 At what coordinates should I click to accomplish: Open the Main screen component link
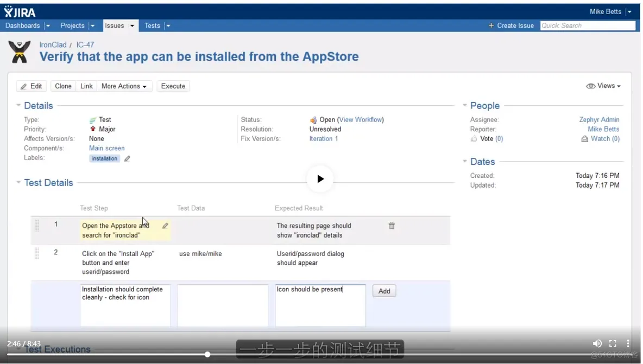(106, 148)
